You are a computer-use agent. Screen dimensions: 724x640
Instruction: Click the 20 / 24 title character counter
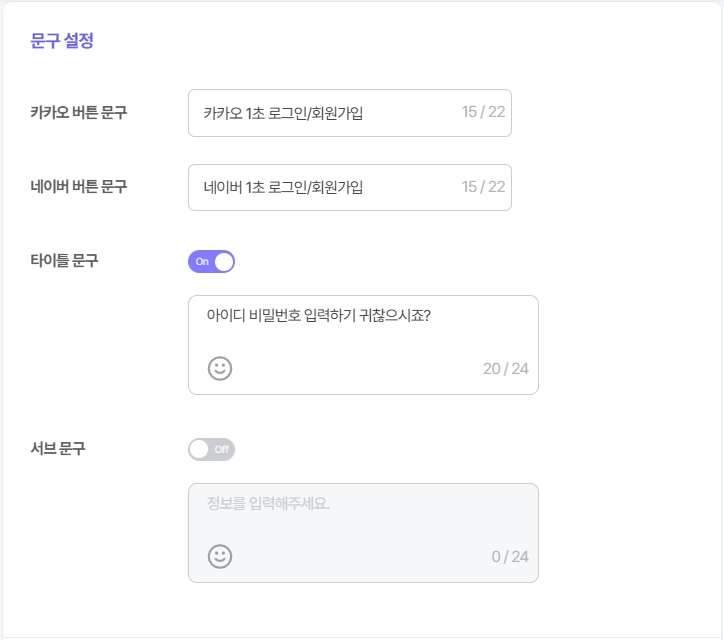pyautogui.click(x=505, y=369)
